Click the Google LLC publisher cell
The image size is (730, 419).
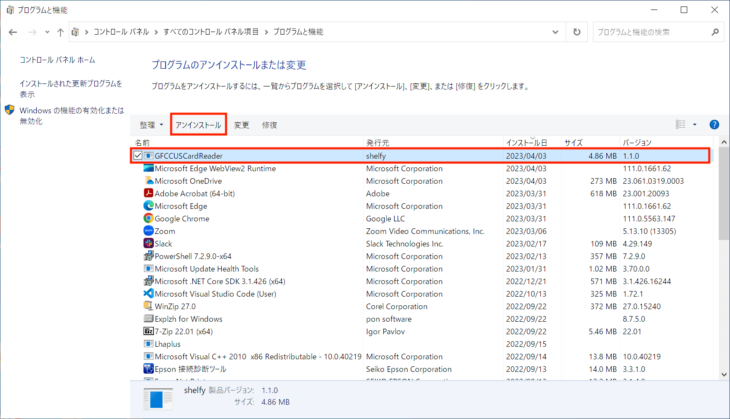point(385,218)
